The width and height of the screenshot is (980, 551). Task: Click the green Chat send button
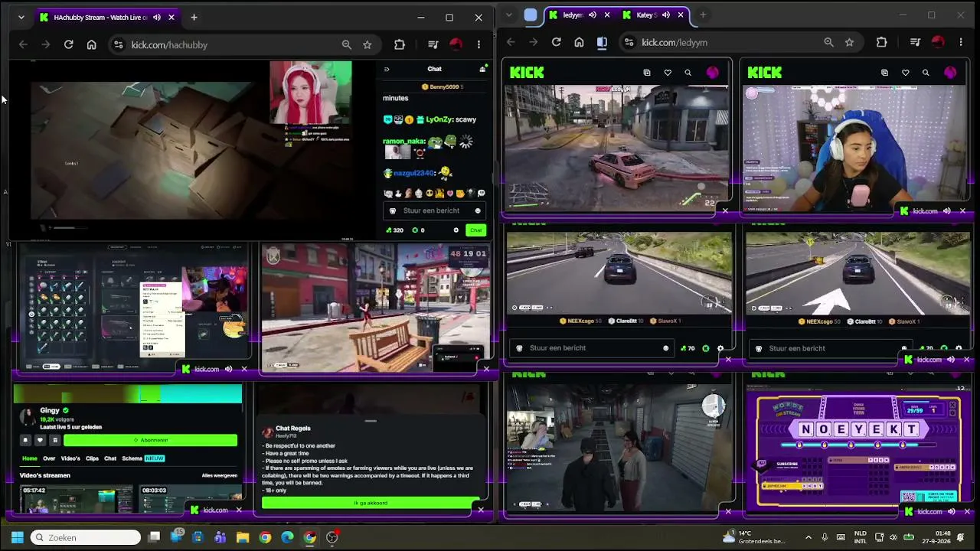[x=476, y=230]
